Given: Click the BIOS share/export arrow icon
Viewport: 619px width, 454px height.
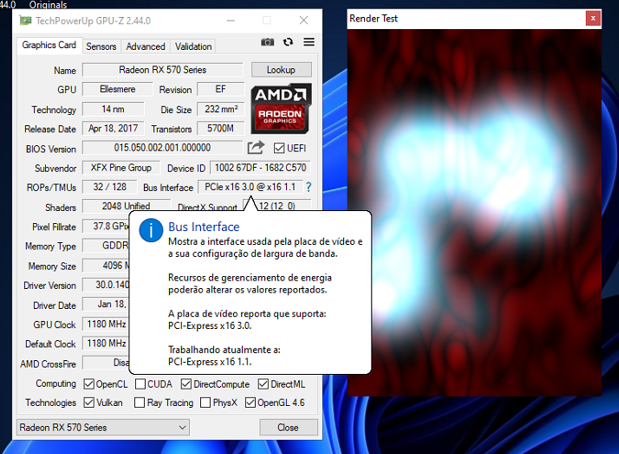Looking at the screenshot, I should (255, 148).
